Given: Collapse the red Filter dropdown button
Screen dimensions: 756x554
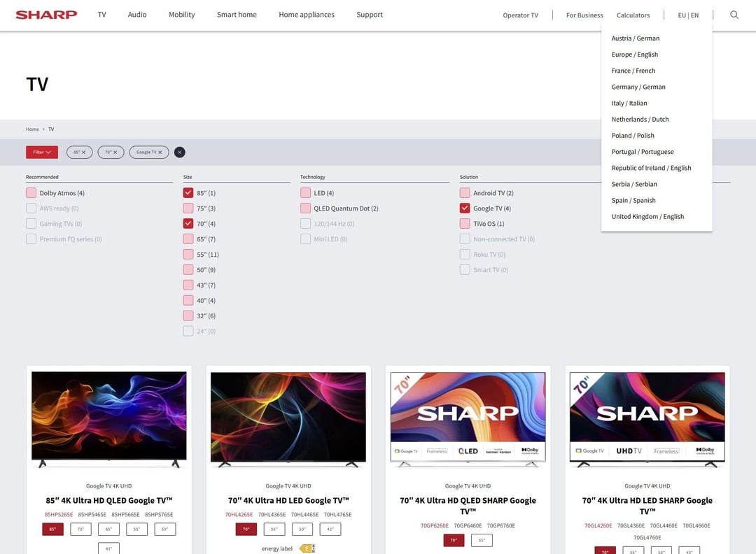Looking at the screenshot, I should [42, 152].
